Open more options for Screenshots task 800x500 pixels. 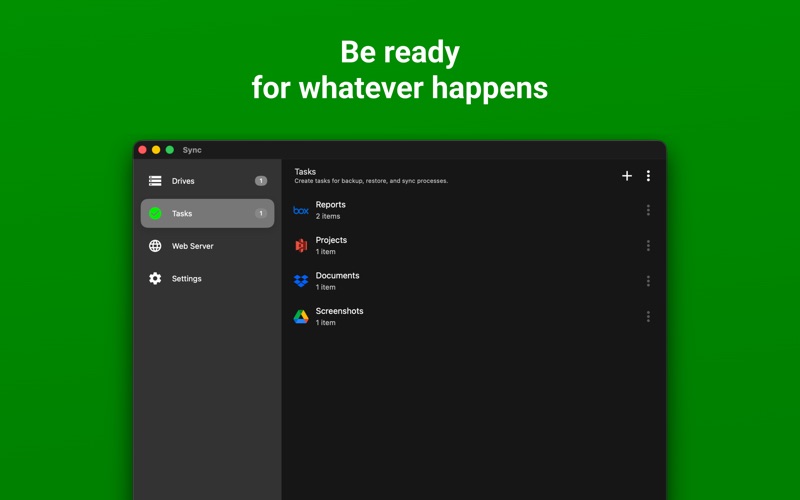(648, 317)
